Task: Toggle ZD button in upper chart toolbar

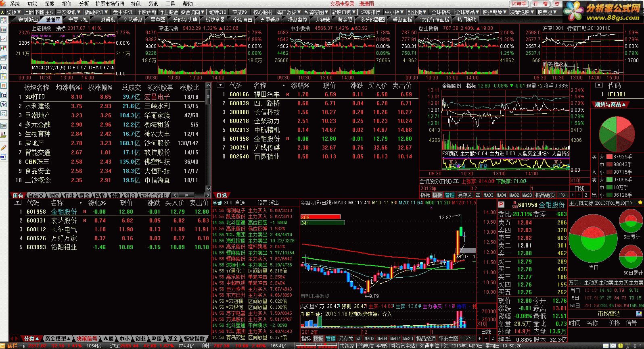Action: (478, 195)
